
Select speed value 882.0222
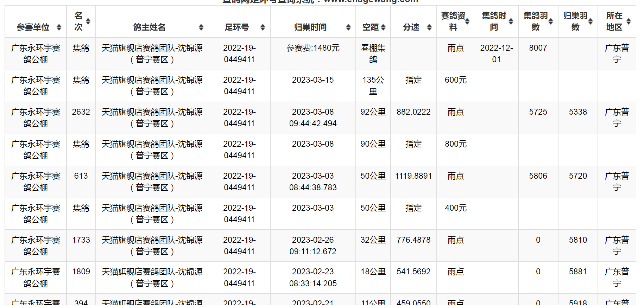pos(413,112)
